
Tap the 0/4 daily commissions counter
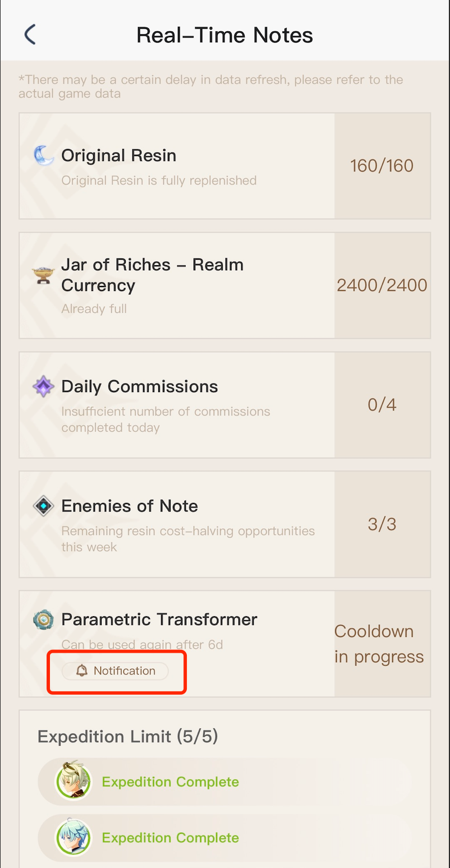[x=382, y=405]
